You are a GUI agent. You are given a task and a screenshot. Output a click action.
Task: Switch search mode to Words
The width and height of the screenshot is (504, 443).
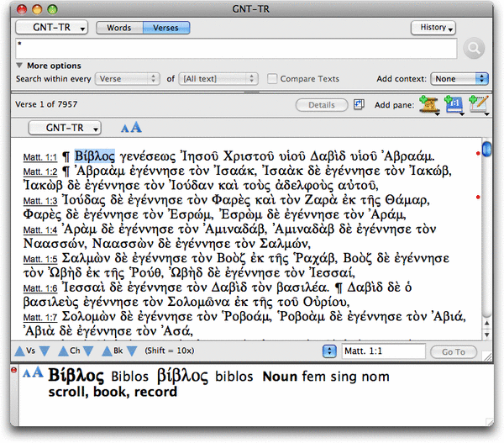point(119,28)
